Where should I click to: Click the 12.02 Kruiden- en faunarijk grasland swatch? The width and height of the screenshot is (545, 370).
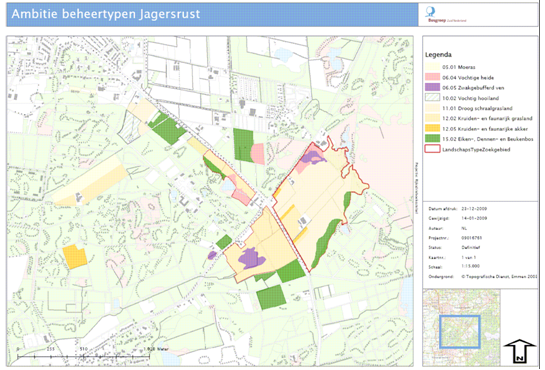(x=432, y=118)
